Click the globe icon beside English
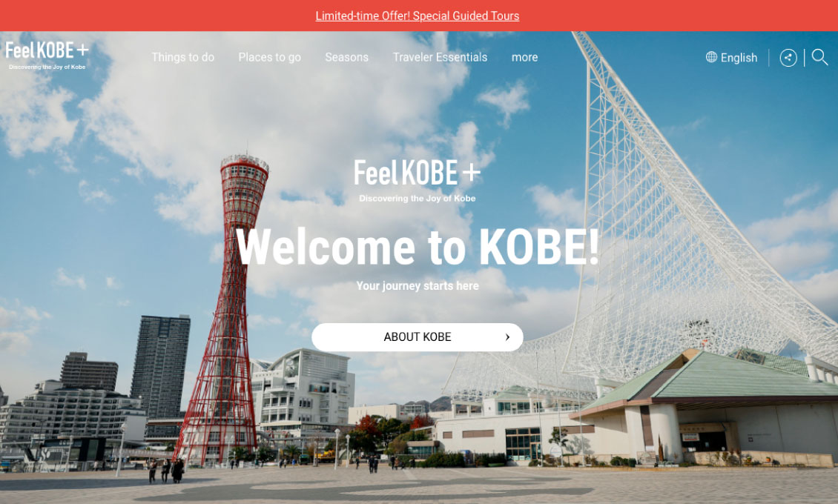This screenshot has width=838, height=504. 710,57
